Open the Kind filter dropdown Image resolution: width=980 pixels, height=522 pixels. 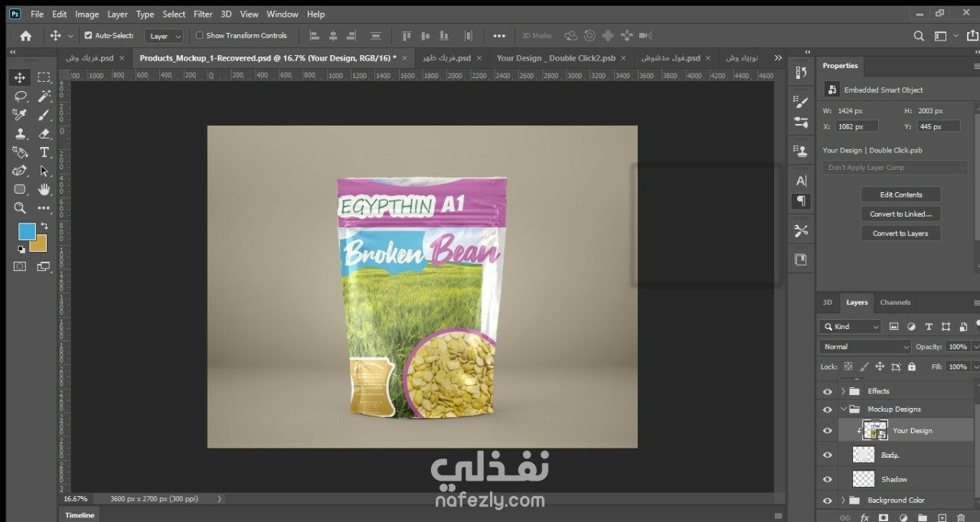click(851, 327)
